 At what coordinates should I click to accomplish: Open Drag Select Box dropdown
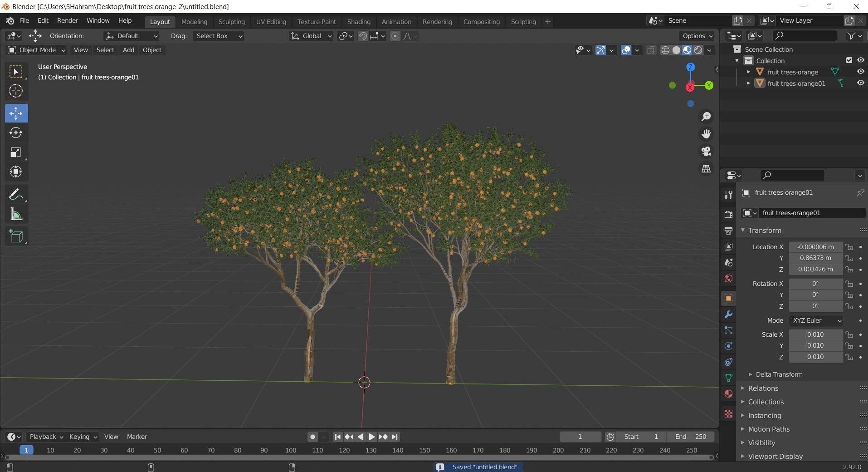click(x=219, y=36)
